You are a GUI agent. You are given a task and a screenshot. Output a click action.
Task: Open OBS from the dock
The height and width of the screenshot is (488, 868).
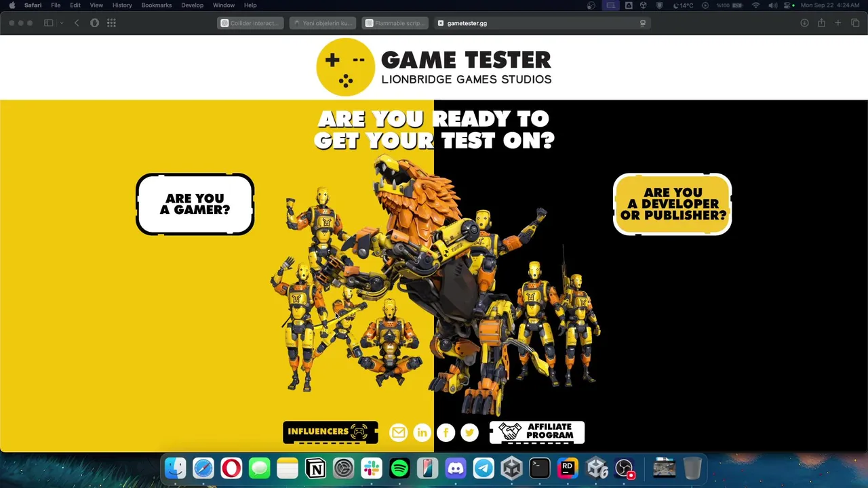coord(624,468)
